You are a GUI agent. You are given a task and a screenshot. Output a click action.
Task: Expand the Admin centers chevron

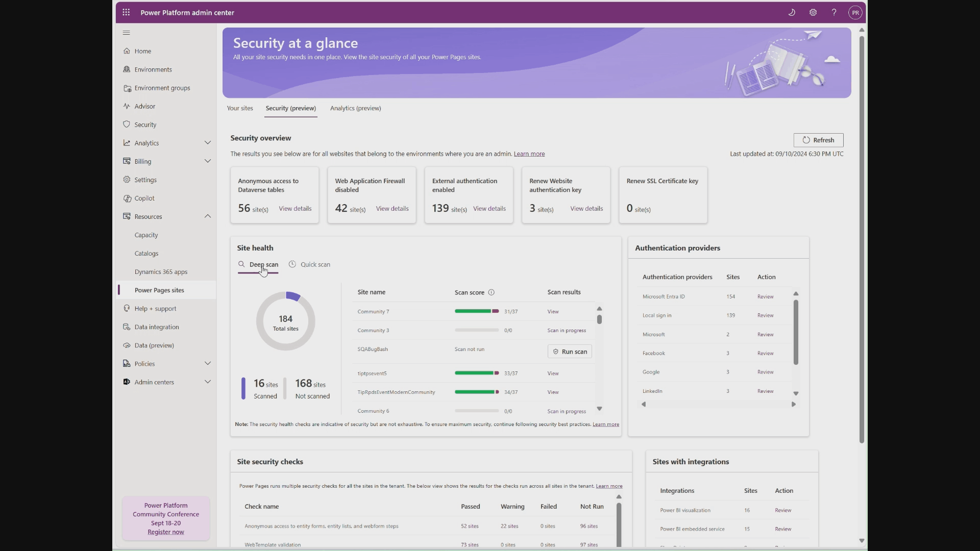[x=208, y=382]
